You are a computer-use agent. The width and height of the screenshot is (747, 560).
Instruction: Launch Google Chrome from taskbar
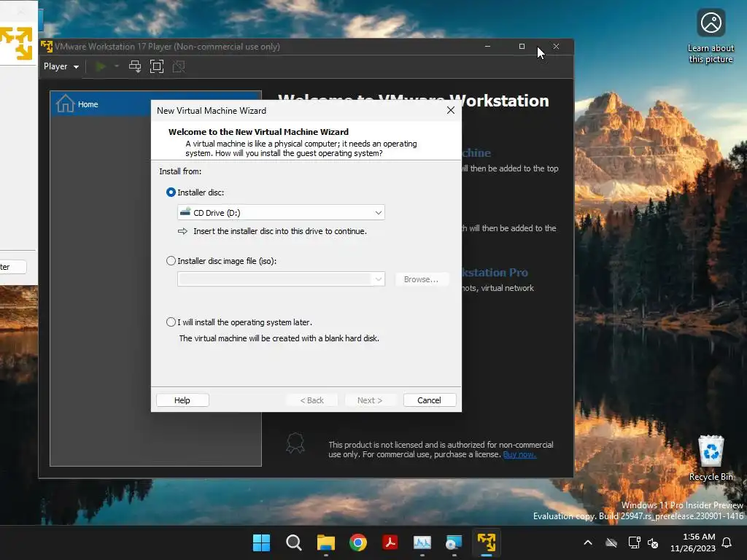tap(358, 542)
